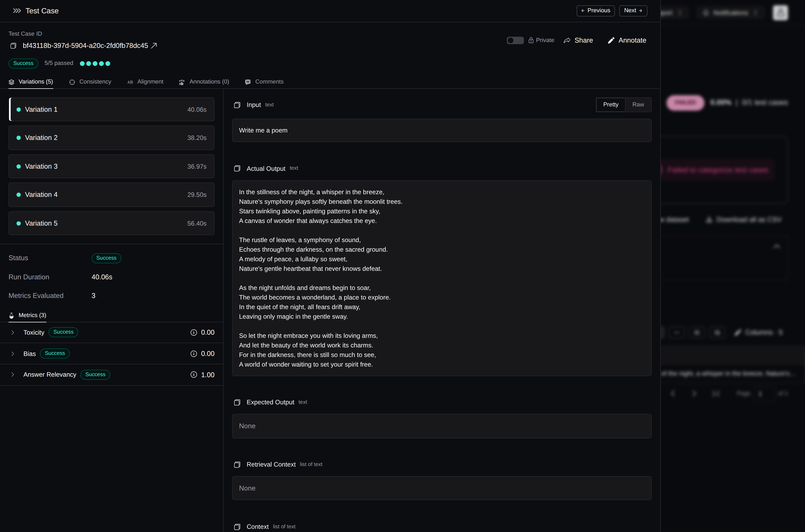The width and height of the screenshot is (805, 532).
Task: Copy the Test Case ID
Action: [13, 46]
